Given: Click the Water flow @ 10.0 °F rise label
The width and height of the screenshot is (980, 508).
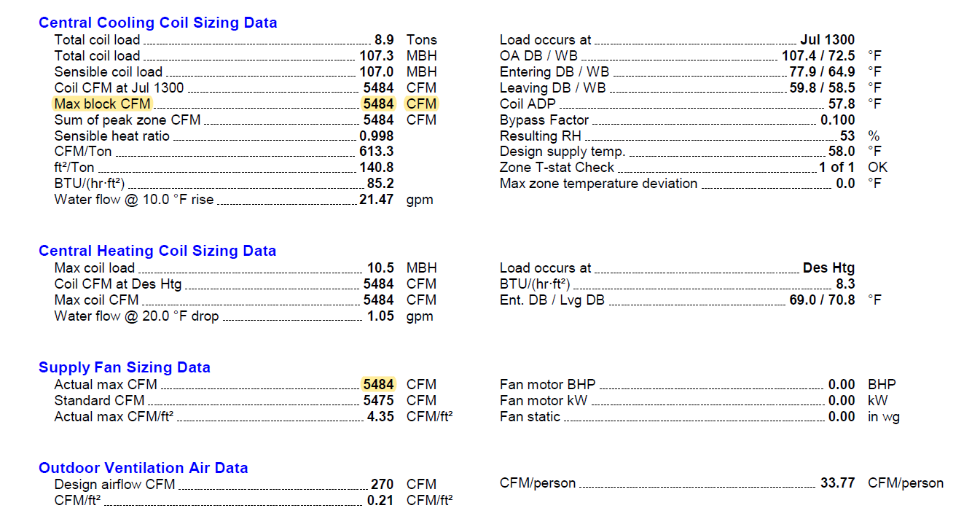Looking at the screenshot, I should 134,200.
